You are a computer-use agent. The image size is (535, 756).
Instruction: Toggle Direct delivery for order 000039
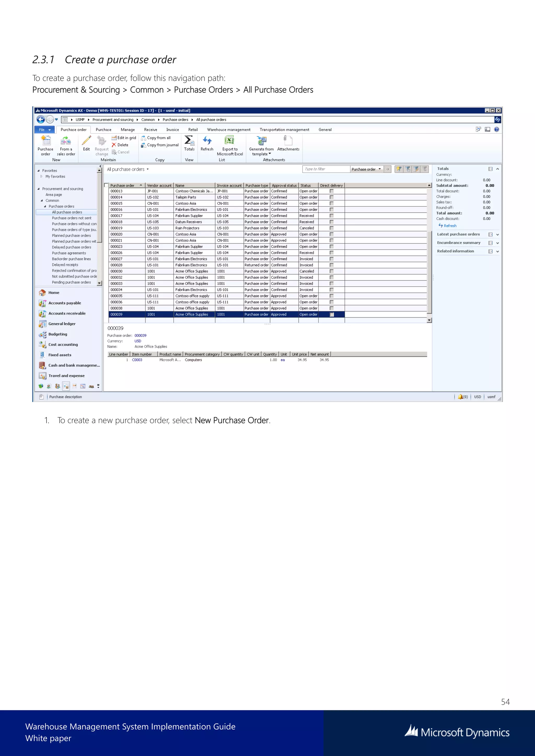[x=332, y=315]
